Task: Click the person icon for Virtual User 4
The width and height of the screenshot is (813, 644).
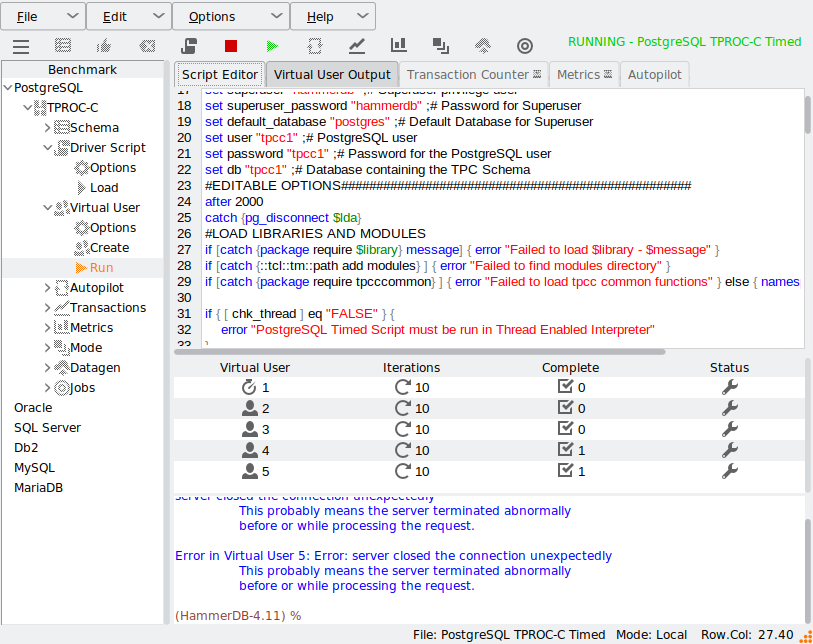Action: (x=249, y=450)
